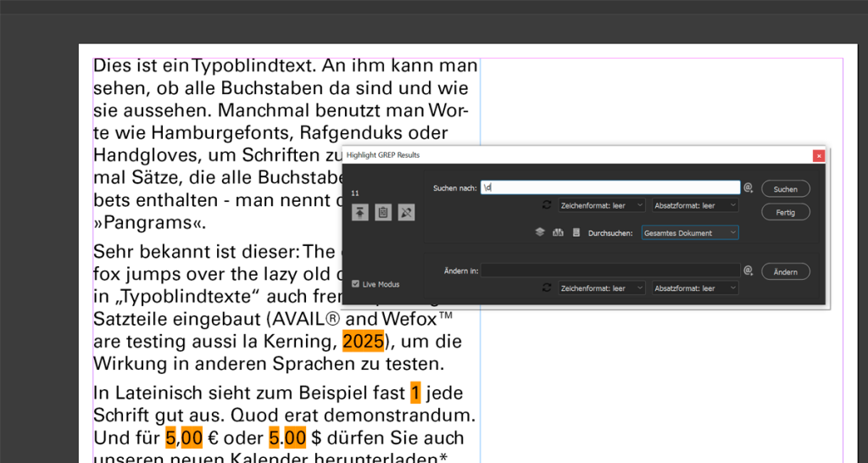Image resolution: width=868 pixels, height=463 pixels.
Task: Open search Zeichenformat dropdown
Action: pos(602,205)
